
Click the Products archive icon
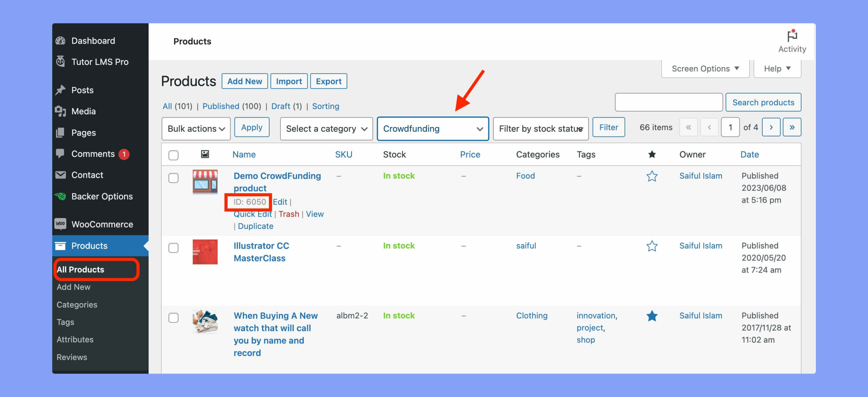point(60,246)
